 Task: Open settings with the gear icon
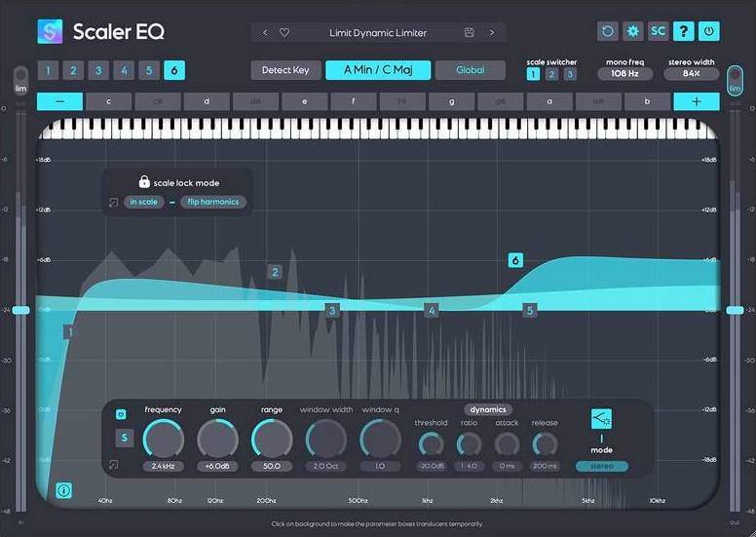632,31
